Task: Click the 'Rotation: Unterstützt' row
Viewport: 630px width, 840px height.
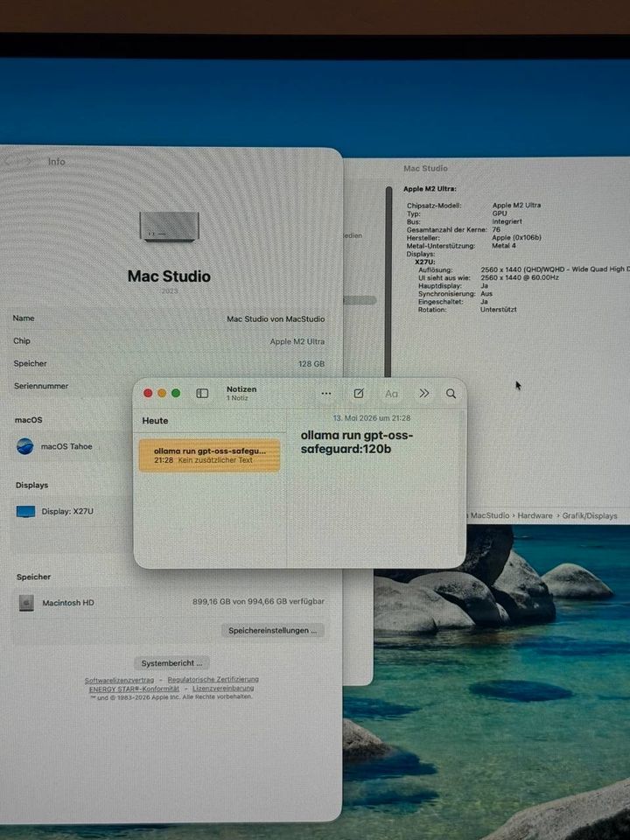Action: click(x=467, y=310)
